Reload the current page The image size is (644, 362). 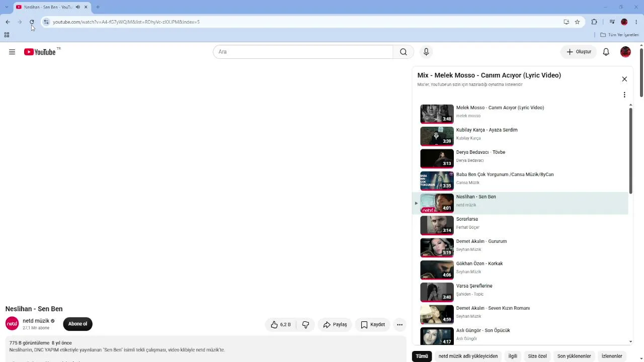[x=32, y=22]
